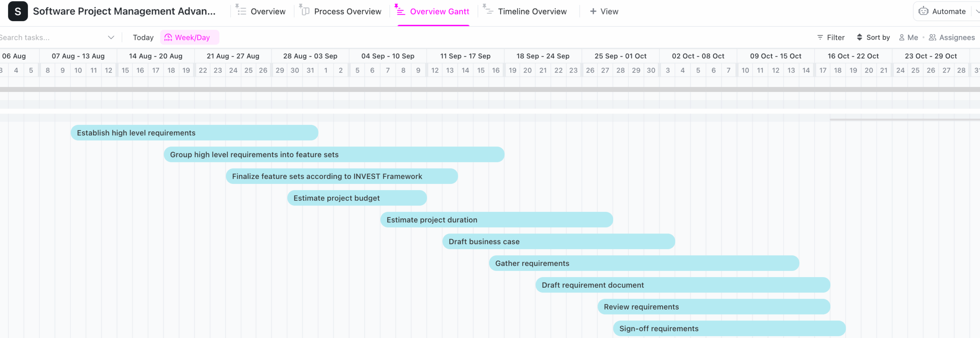Open the Draft business case task bar
The height and width of the screenshot is (338, 980).
point(558,242)
